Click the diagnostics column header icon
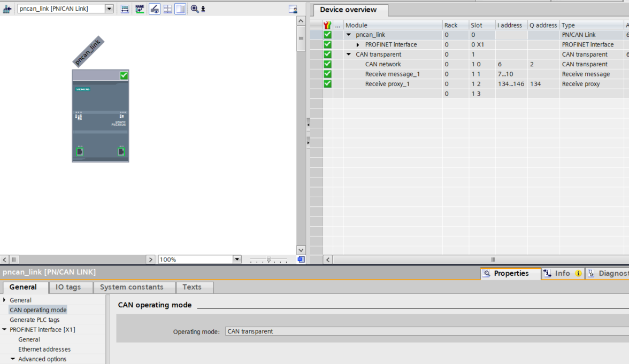This screenshot has height=364, width=629. (328, 25)
